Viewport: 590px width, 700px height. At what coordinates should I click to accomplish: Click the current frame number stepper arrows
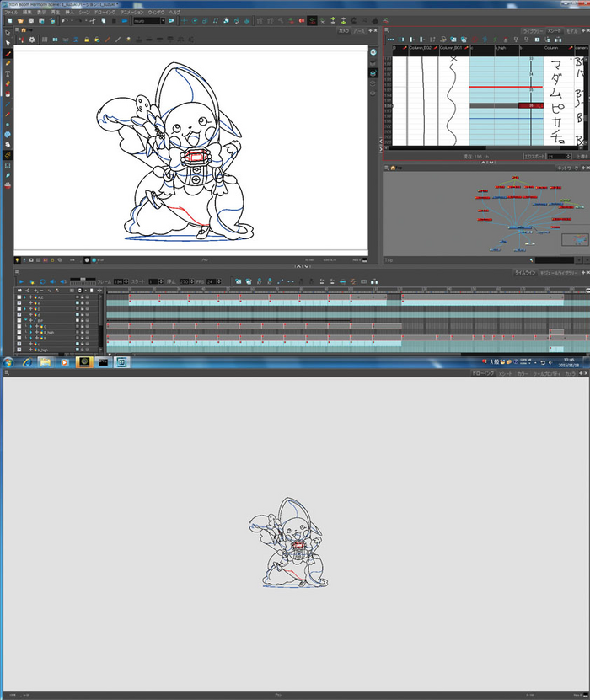(x=126, y=281)
